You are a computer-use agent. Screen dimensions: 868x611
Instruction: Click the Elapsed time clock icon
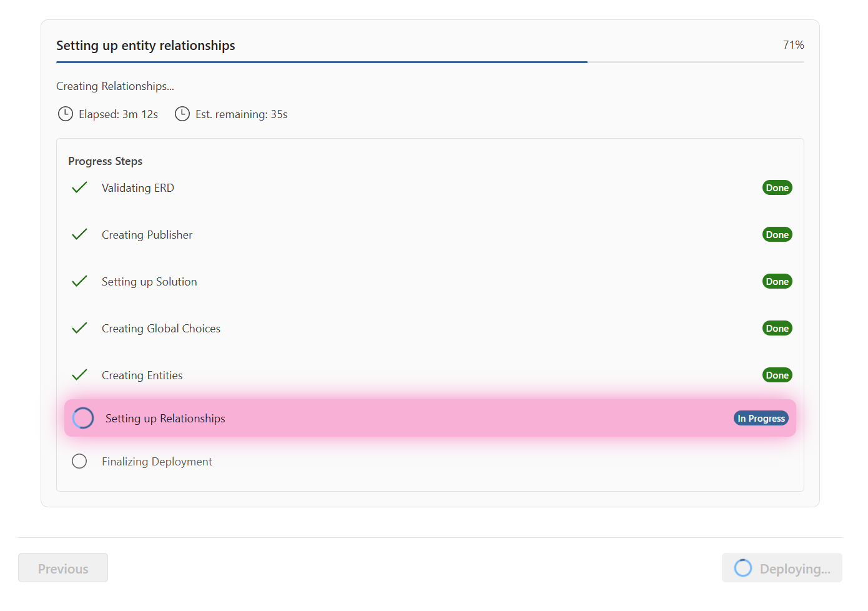point(65,114)
